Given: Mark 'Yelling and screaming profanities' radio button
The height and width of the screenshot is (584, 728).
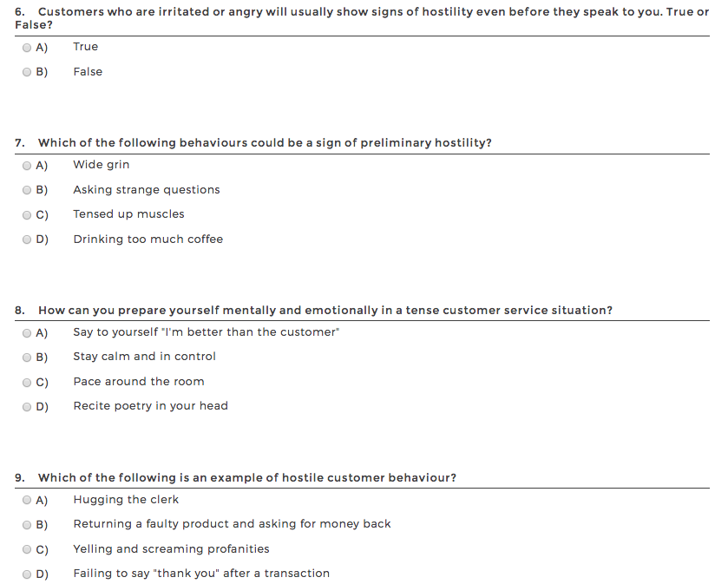Looking at the screenshot, I should pyautogui.click(x=27, y=549).
